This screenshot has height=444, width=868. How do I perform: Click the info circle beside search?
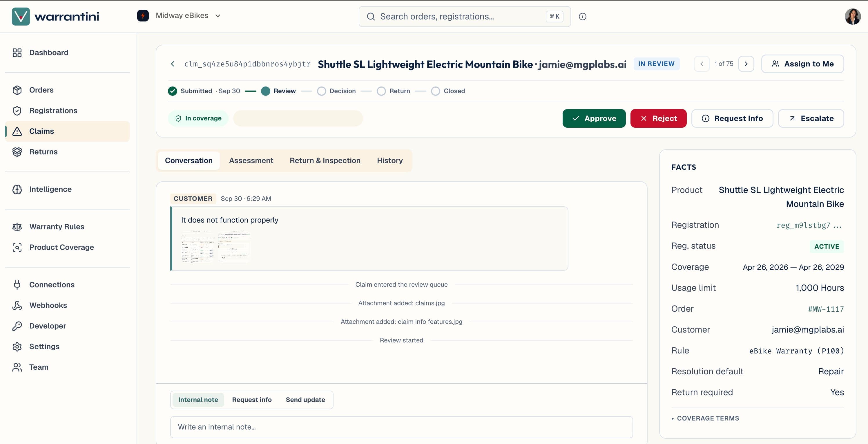pos(582,17)
